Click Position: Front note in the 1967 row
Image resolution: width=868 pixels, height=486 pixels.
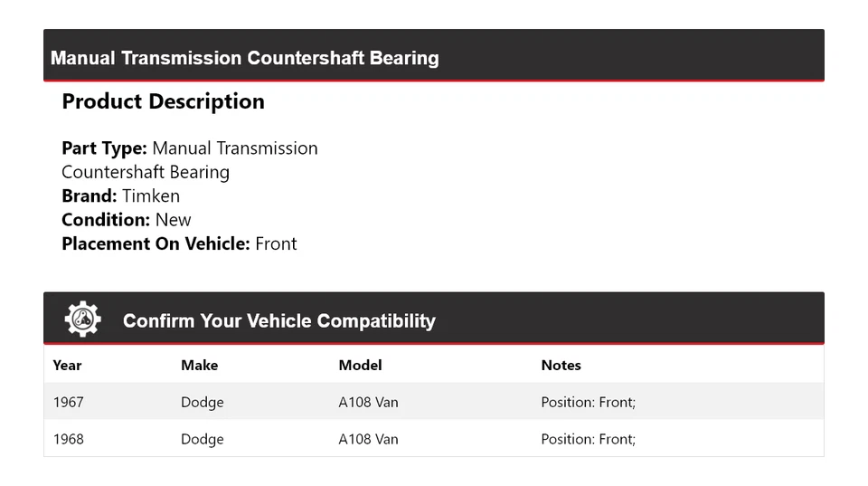[588, 402]
